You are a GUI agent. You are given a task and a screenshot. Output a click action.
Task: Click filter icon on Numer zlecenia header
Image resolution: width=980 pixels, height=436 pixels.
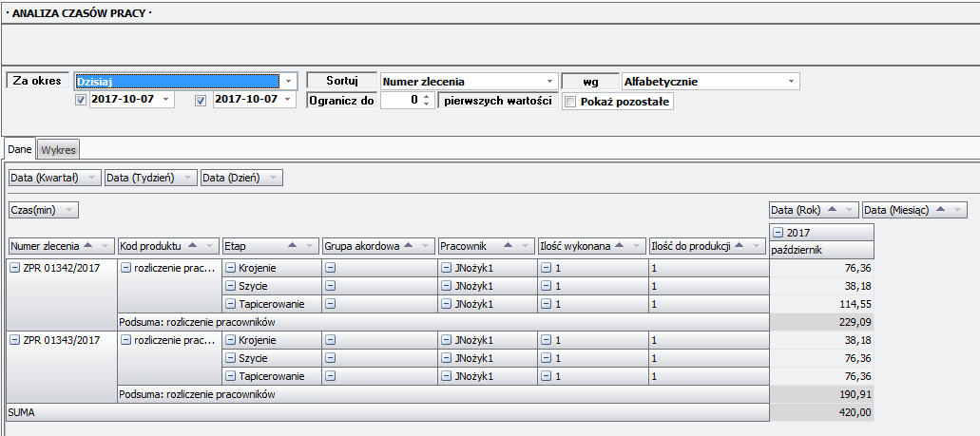pos(106,246)
